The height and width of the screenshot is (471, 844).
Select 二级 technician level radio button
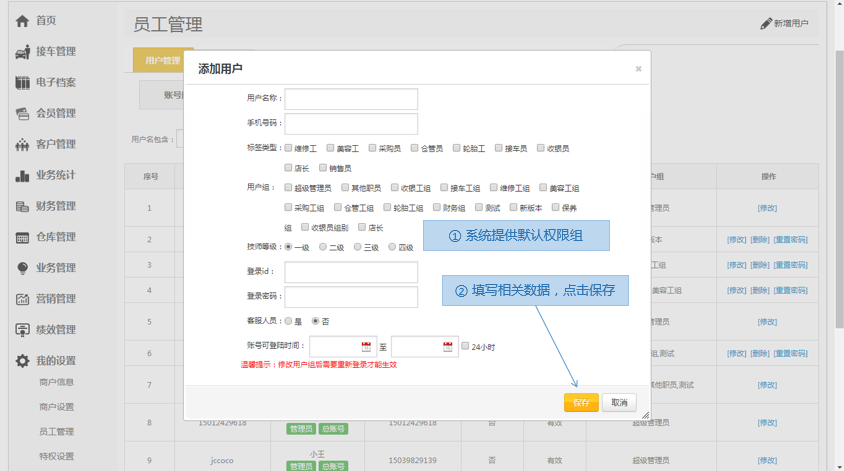coord(323,247)
